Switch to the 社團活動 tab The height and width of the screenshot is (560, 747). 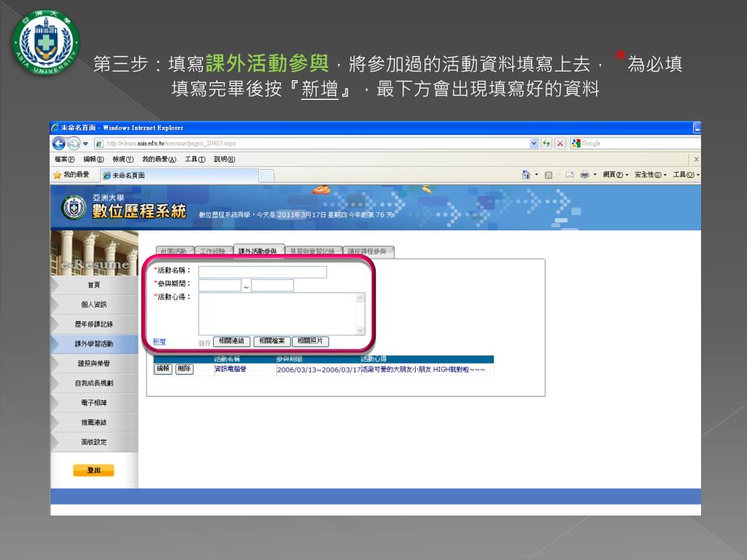pos(174,252)
